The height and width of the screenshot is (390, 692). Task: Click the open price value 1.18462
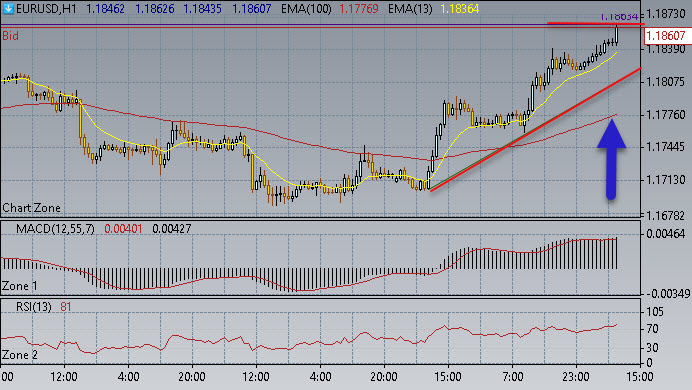(x=105, y=9)
